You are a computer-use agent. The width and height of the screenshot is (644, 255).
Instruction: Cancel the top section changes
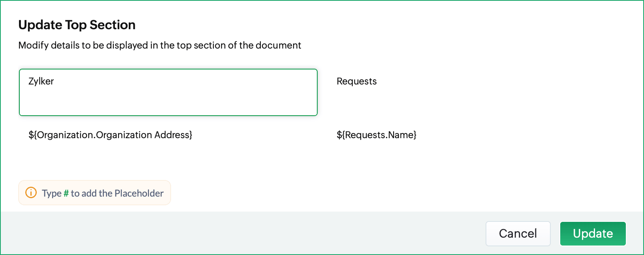pyautogui.click(x=518, y=234)
